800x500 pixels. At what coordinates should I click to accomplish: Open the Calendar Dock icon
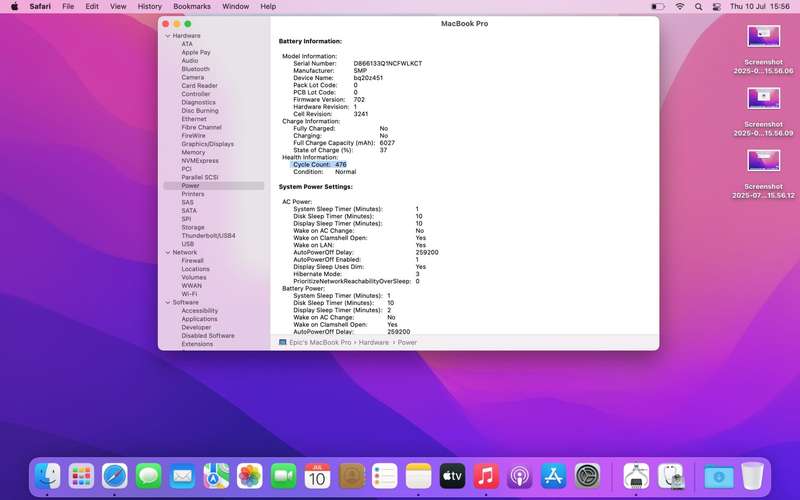pyautogui.click(x=317, y=476)
